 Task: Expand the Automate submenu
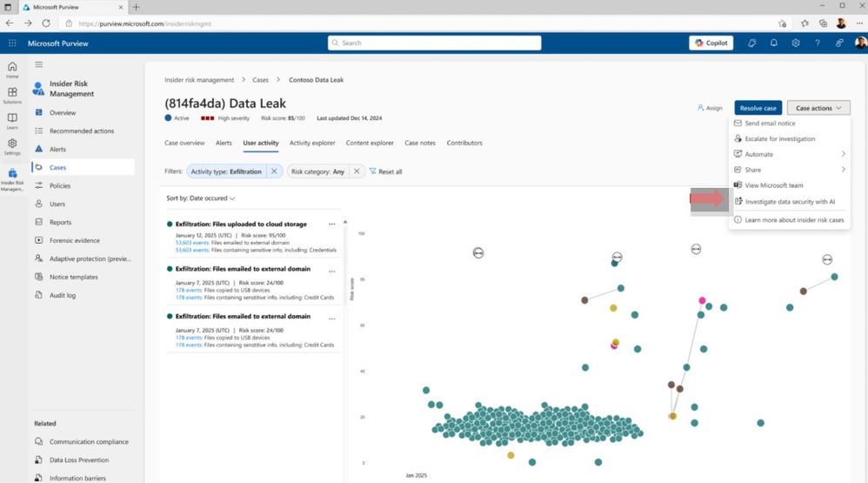[x=790, y=154]
